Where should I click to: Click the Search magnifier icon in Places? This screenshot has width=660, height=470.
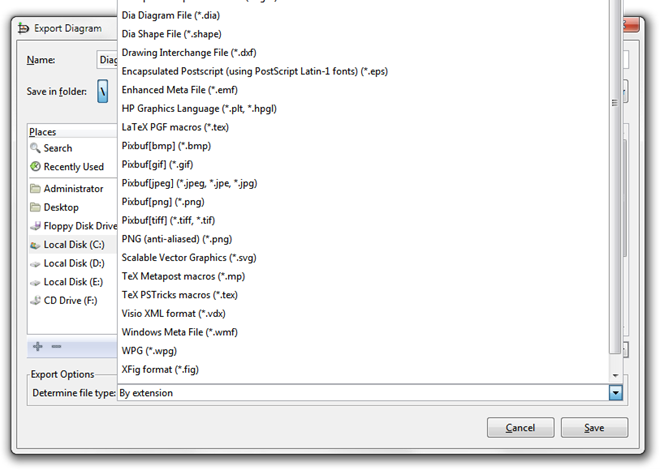(x=35, y=148)
